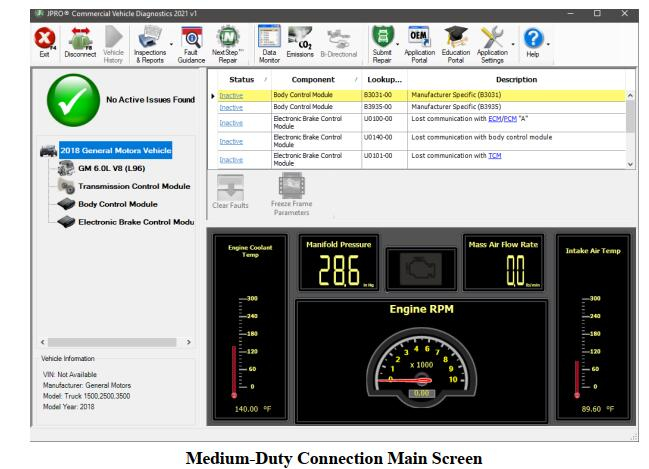Click the Manifold Pressure readout

339,262
